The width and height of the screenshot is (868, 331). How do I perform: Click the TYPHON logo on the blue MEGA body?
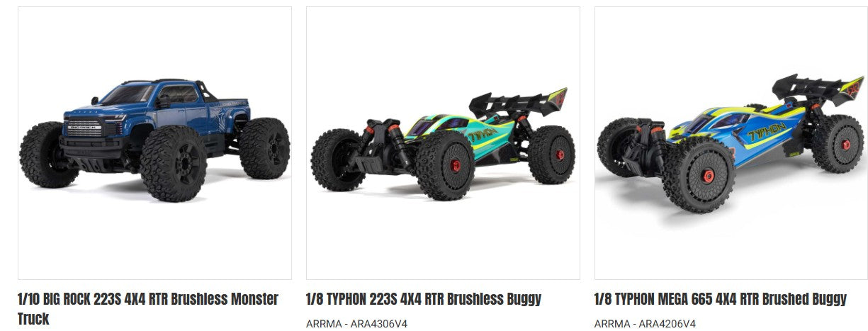click(767, 131)
